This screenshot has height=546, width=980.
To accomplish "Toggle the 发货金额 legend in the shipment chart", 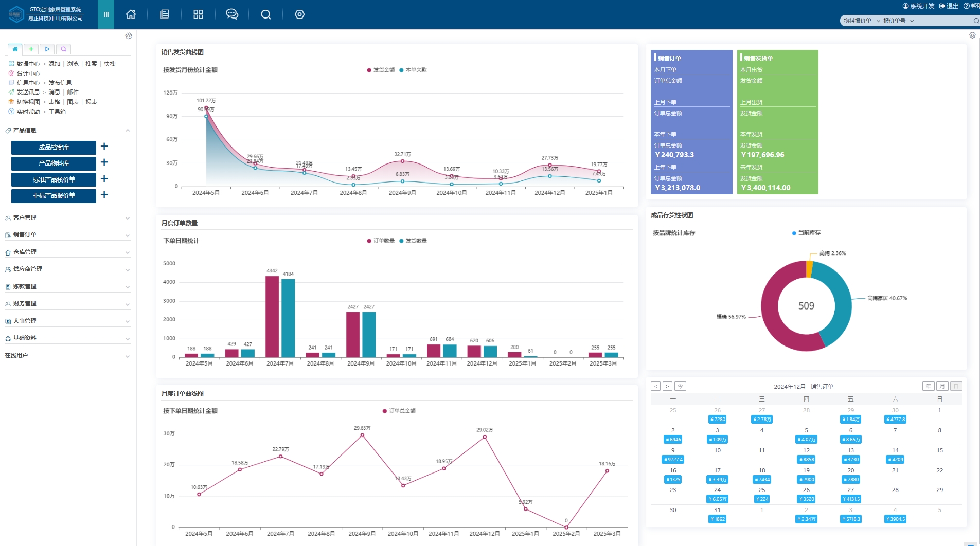I will point(381,70).
